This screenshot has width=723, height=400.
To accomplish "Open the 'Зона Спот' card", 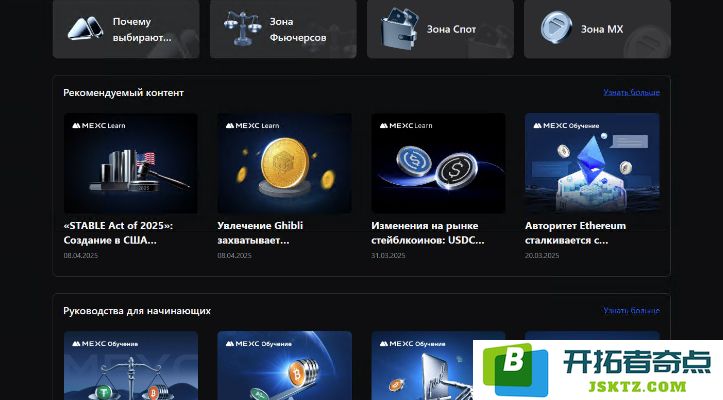I will pyautogui.click(x=440, y=29).
